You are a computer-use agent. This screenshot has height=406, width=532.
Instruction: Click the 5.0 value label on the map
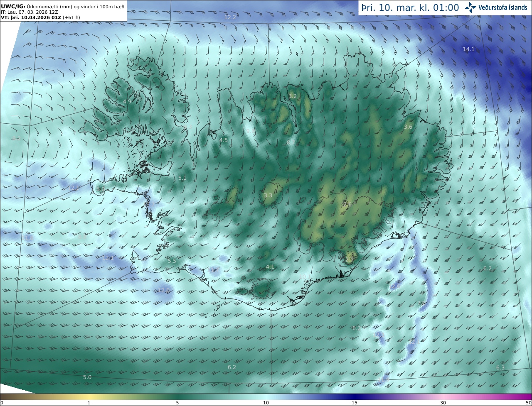(87, 377)
